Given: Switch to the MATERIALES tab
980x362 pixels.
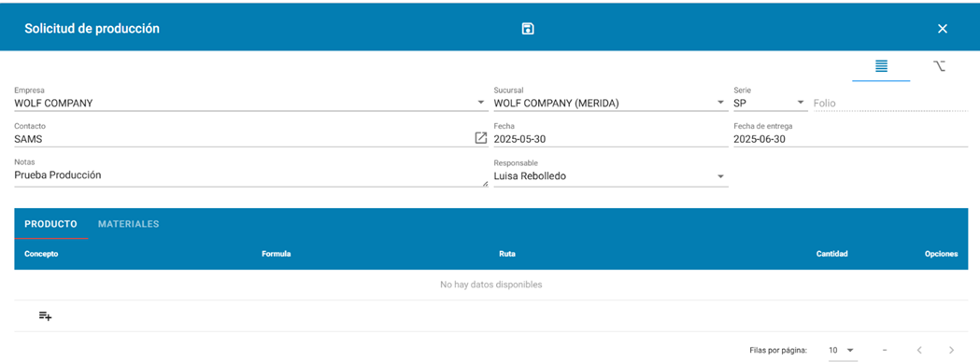Looking at the screenshot, I should (x=128, y=224).
